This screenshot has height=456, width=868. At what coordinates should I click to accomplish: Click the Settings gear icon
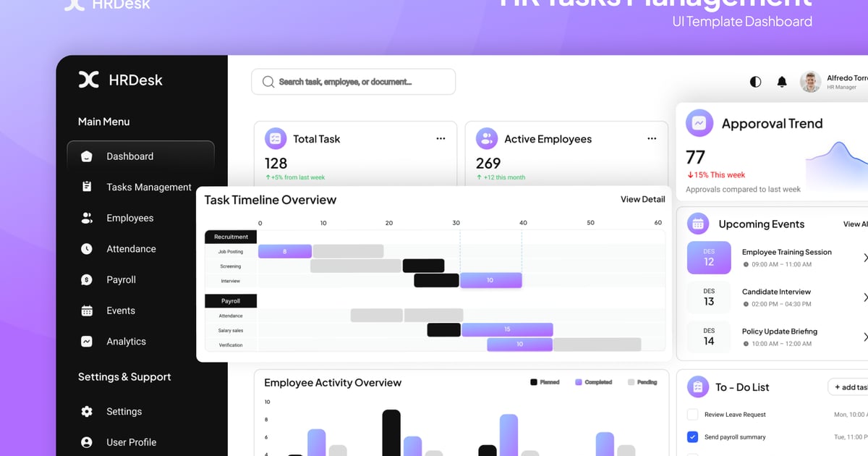87,411
